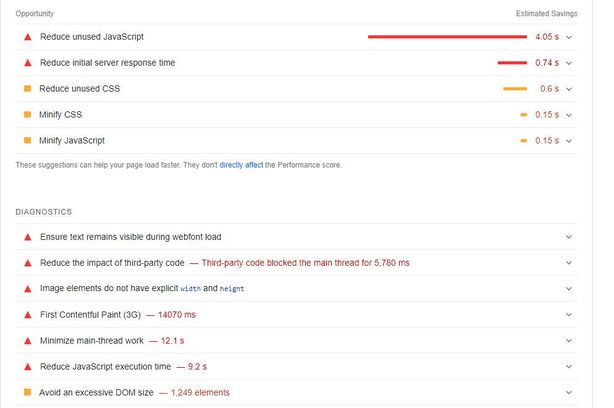This screenshot has width=614, height=408.
Task: Expand Reduce initial server response time chevron
Action: pyautogui.click(x=569, y=62)
